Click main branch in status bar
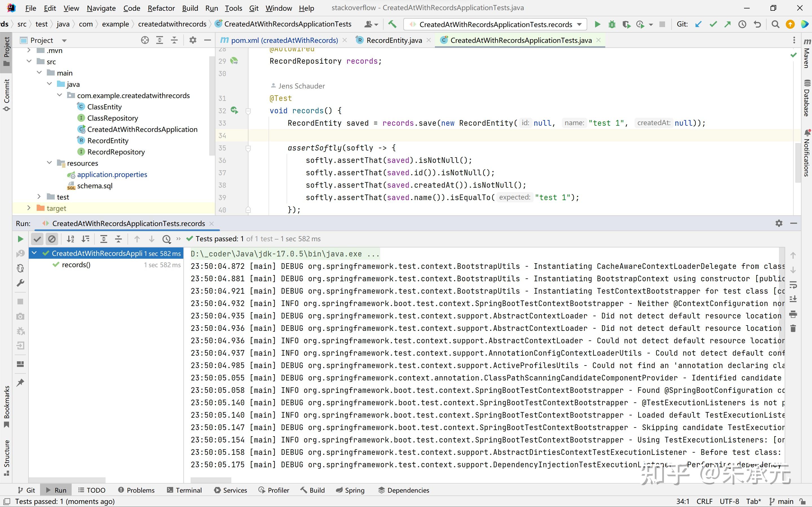Viewport: 812px width, 507px height. click(x=782, y=501)
